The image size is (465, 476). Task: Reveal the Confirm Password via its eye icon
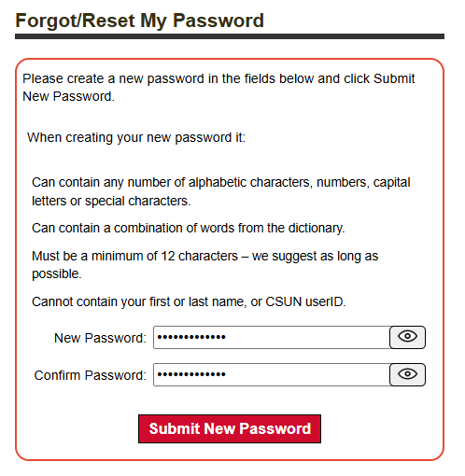pyautogui.click(x=407, y=374)
